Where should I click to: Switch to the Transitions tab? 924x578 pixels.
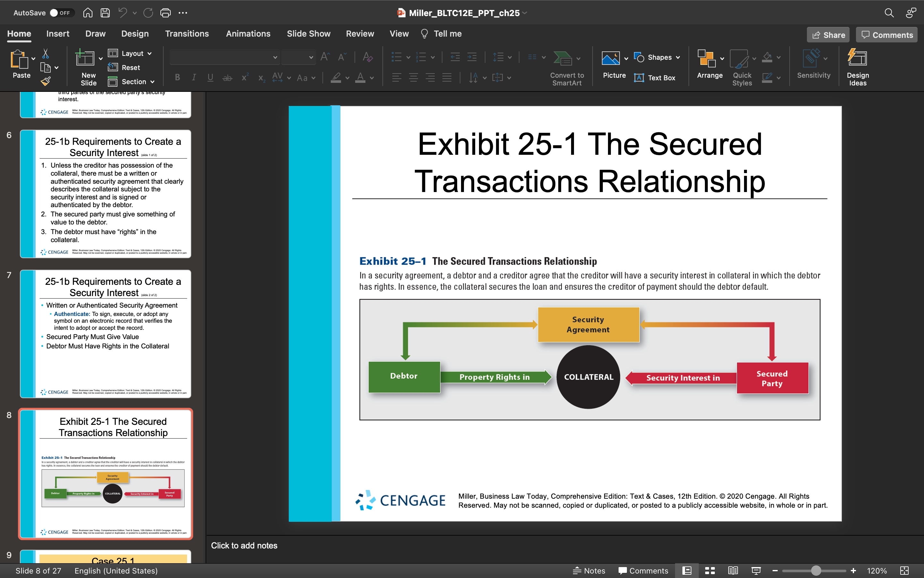(x=187, y=34)
